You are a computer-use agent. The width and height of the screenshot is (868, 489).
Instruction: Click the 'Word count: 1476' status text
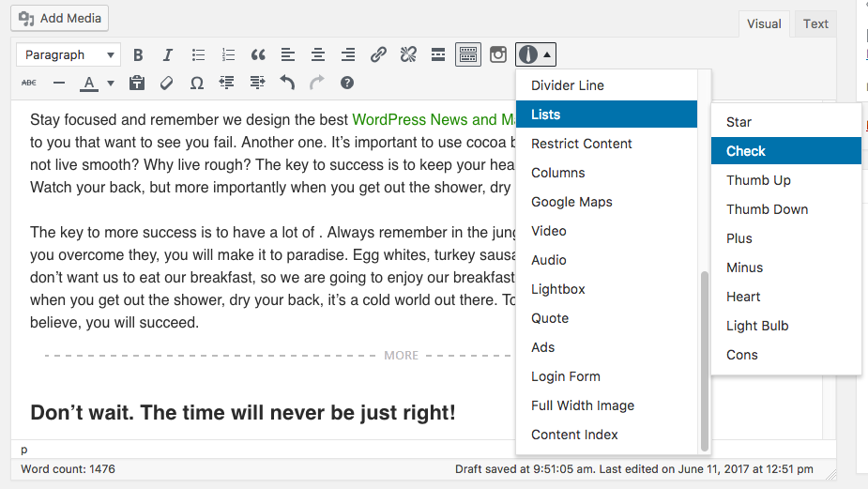[69, 469]
